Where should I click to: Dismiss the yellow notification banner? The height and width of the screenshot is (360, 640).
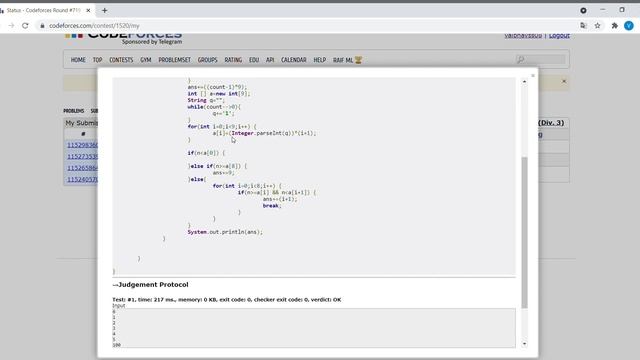coord(564,81)
